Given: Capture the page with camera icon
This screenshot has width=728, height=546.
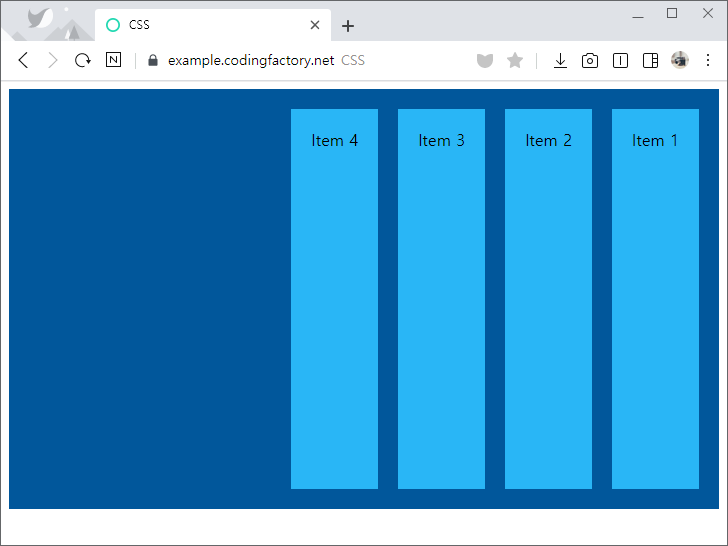Looking at the screenshot, I should [590, 60].
